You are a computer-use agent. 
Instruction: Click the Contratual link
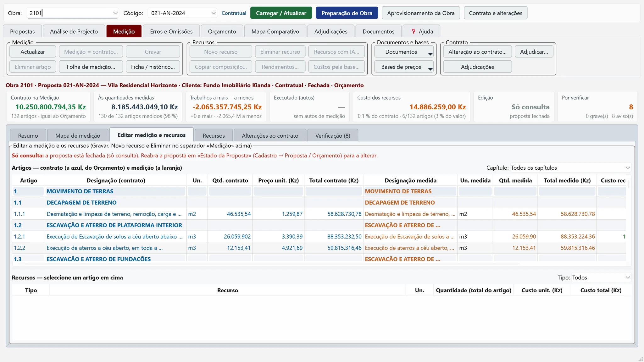(234, 13)
